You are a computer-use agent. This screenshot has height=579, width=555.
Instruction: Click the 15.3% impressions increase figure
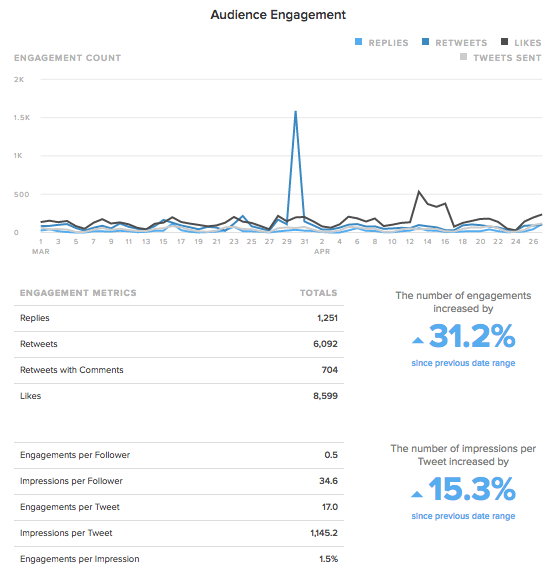click(472, 489)
